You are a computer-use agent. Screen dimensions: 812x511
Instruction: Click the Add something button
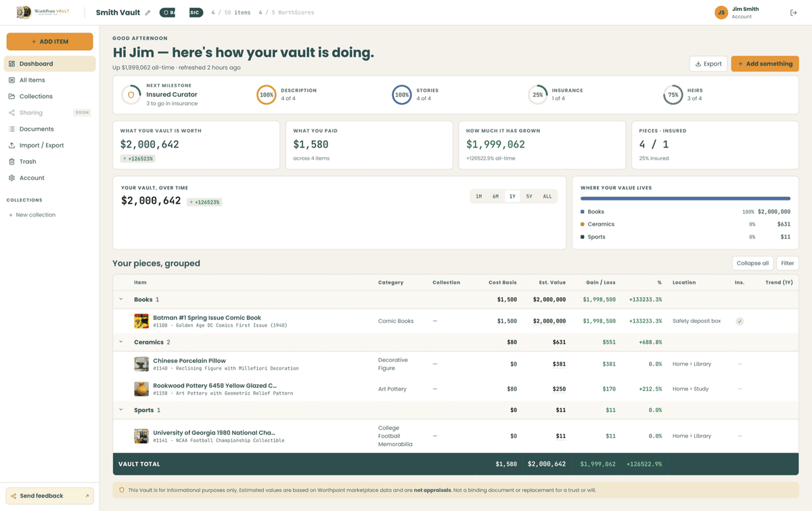(x=765, y=64)
